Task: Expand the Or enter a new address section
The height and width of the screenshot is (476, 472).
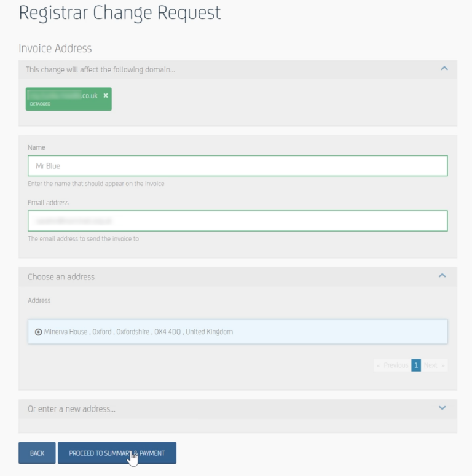Action: pos(442,408)
